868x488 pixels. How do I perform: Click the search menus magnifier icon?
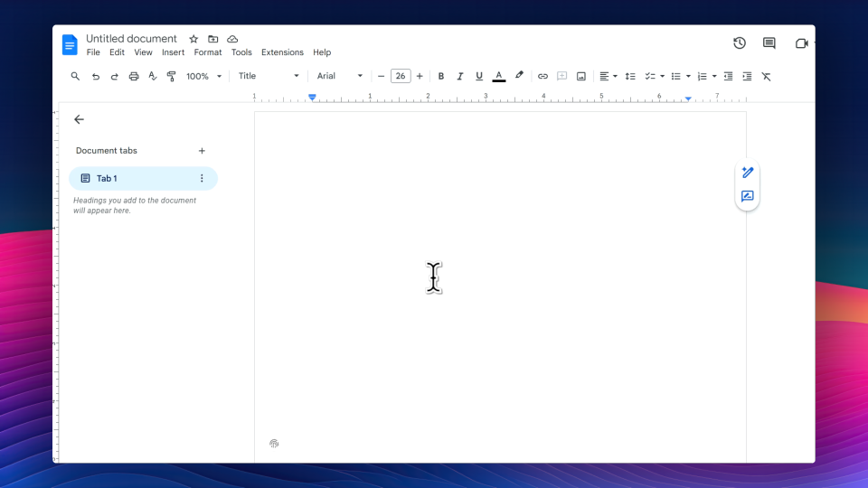pyautogui.click(x=75, y=76)
